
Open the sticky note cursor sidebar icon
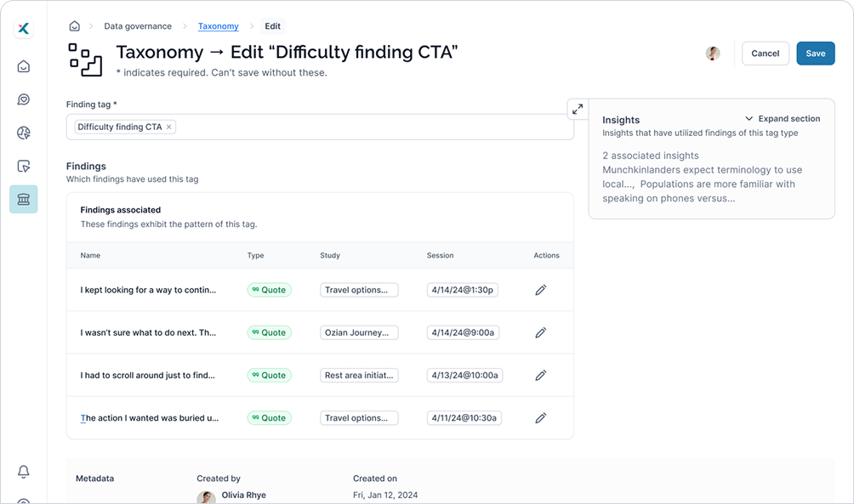click(24, 166)
